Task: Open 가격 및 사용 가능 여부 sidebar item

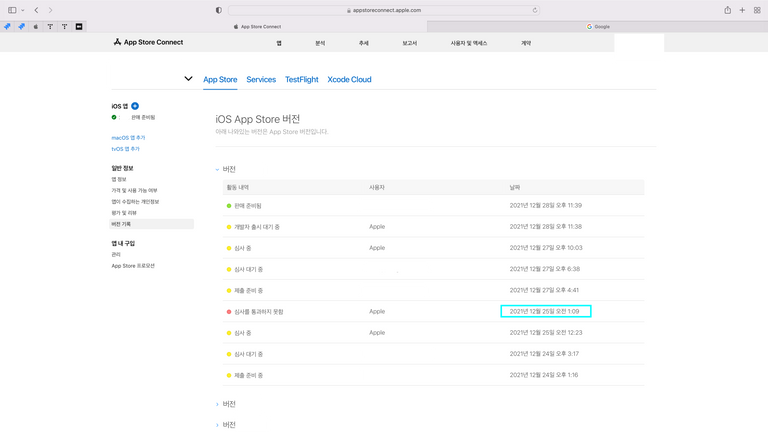Action: pyautogui.click(x=134, y=191)
